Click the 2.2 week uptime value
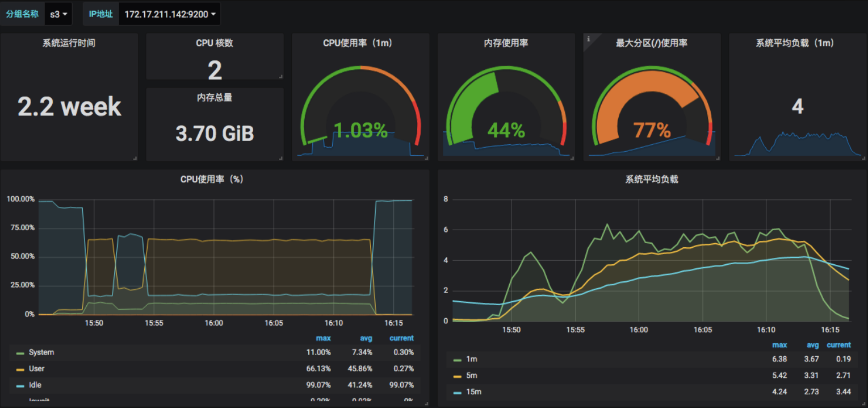This screenshot has height=408, width=868. 69,106
